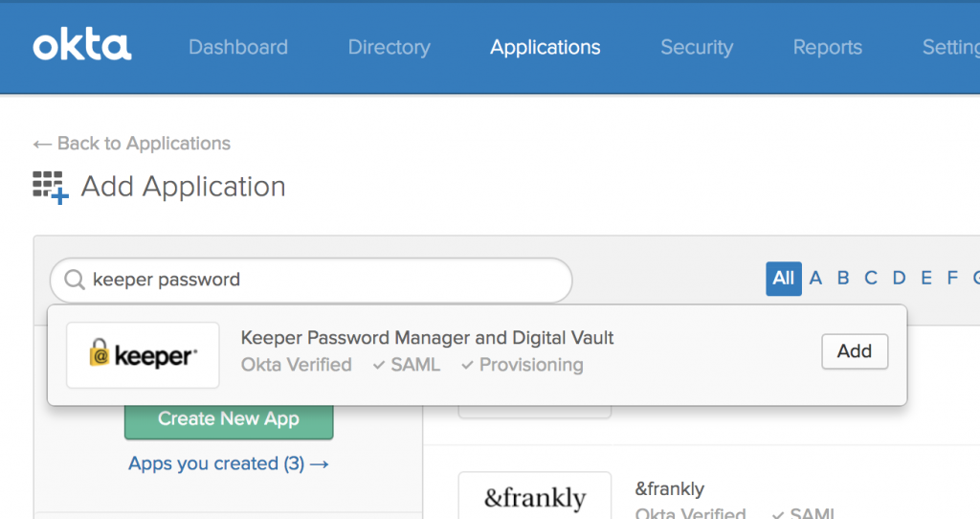Image resolution: width=980 pixels, height=519 pixels.
Task: Open the Security menu
Action: point(697,48)
